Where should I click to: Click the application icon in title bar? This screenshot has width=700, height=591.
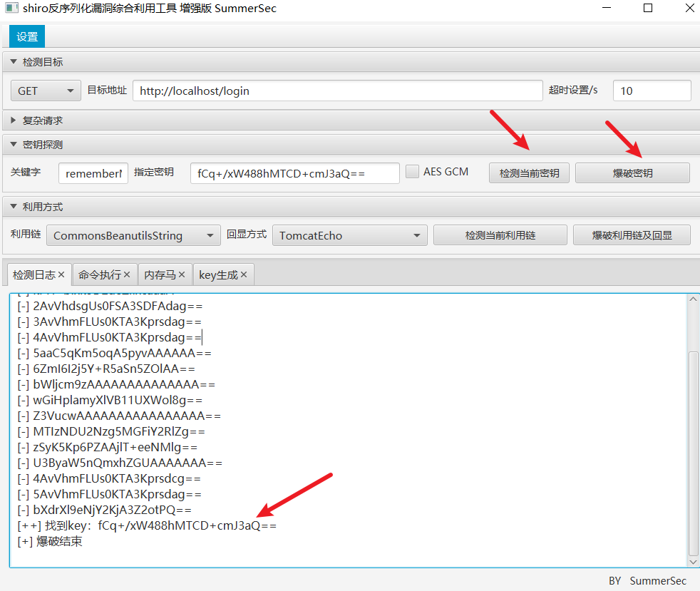click(x=11, y=8)
